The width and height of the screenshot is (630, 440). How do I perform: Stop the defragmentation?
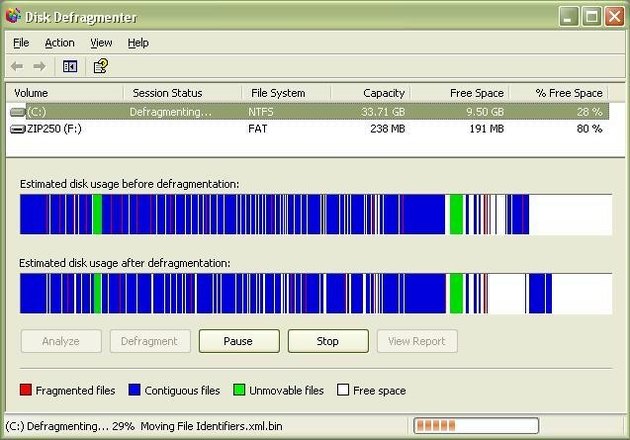(x=328, y=341)
